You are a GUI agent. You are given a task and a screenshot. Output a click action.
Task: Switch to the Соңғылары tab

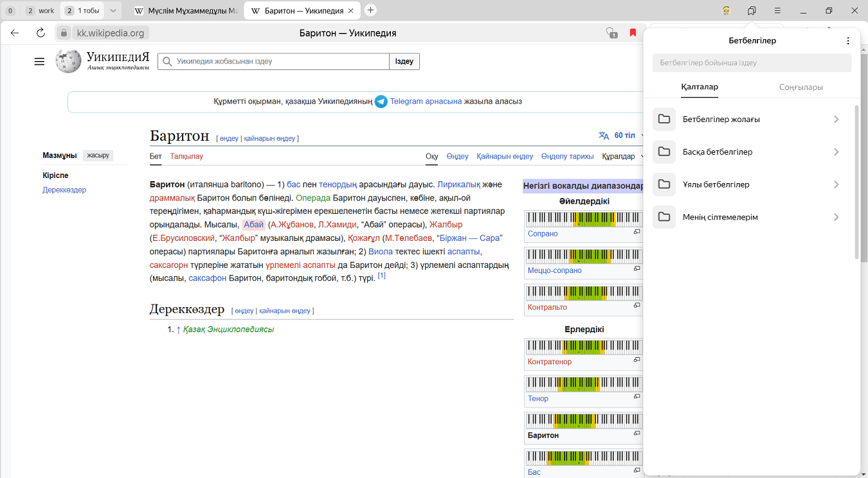click(800, 87)
